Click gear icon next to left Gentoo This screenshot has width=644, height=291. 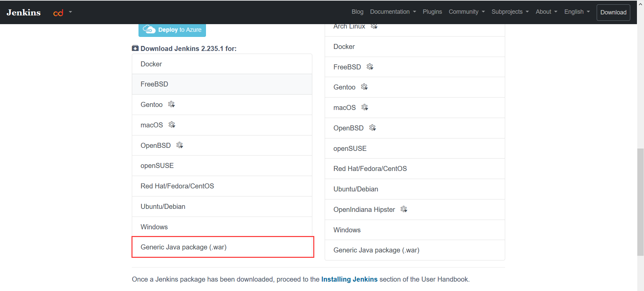(171, 104)
